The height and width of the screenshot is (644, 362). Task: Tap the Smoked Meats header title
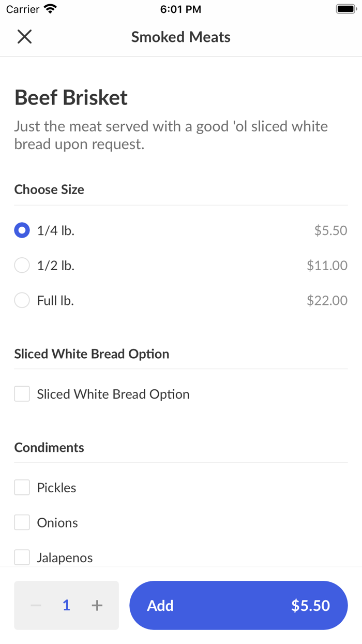[x=181, y=37]
